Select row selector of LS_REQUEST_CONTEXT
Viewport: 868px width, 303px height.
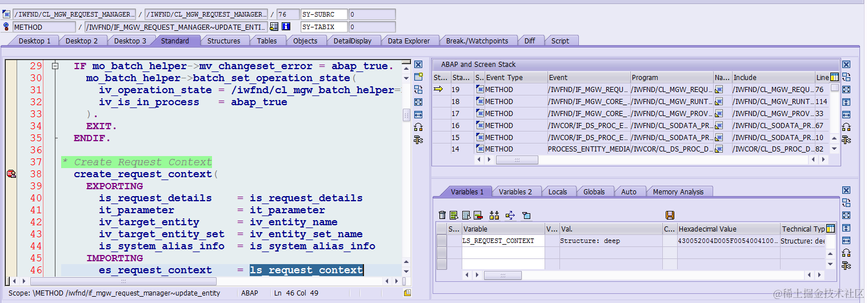441,241
